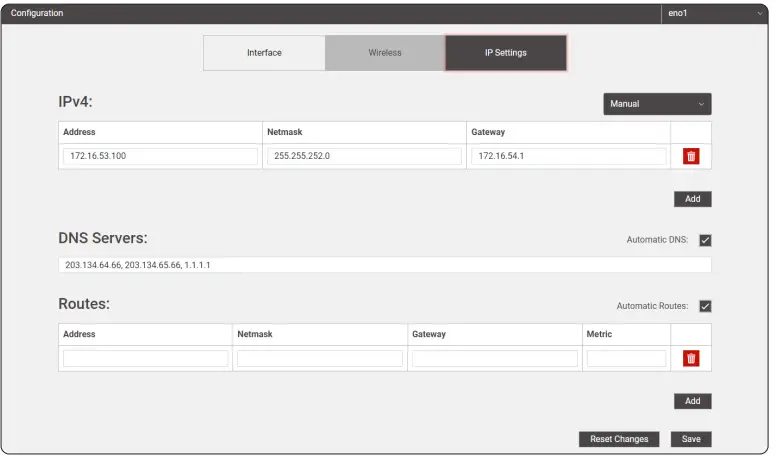Add a new route entry
Image resolution: width=776 pixels, height=459 pixels.
[x=692, y=401]
